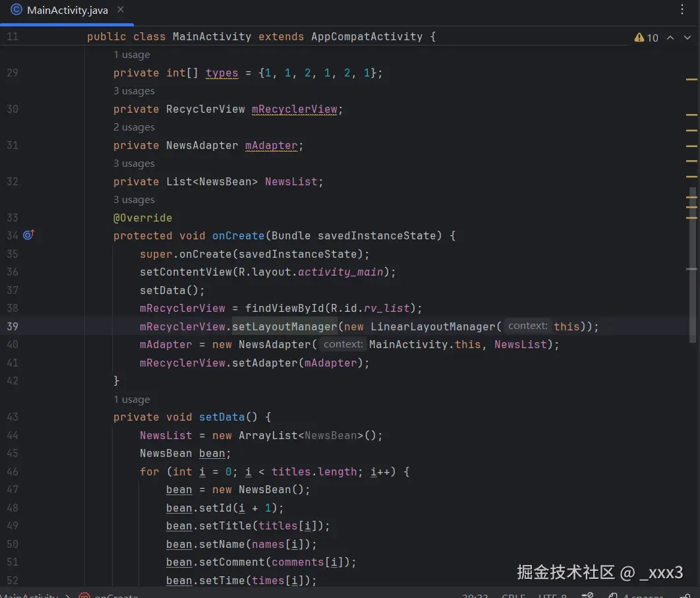Go to previous highlighted problem arrow
Viewport: 700px width, 598px height.
[670, 38]
